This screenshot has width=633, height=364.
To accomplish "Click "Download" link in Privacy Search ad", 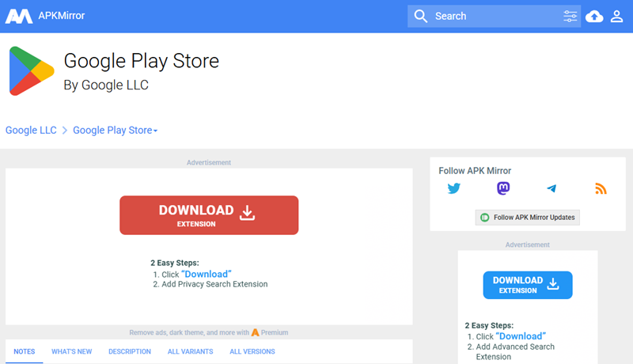I will pyautogui.click(x=207, y=275).
